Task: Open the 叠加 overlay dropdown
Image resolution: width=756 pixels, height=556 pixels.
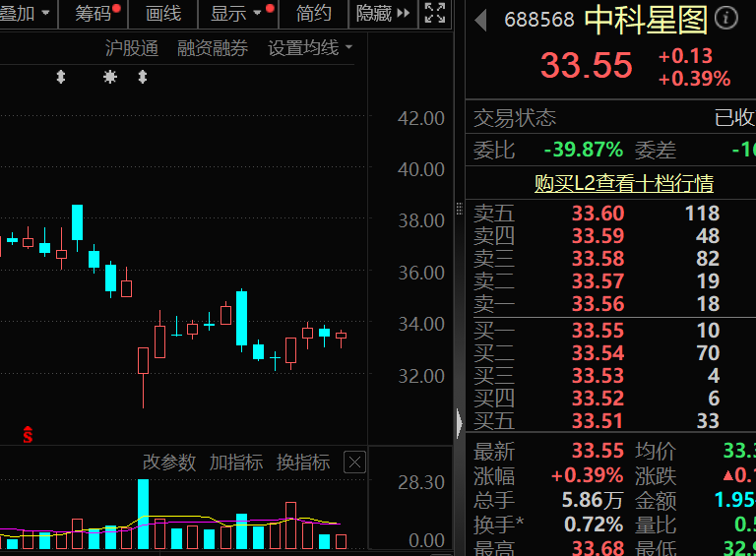Action: 26,14
